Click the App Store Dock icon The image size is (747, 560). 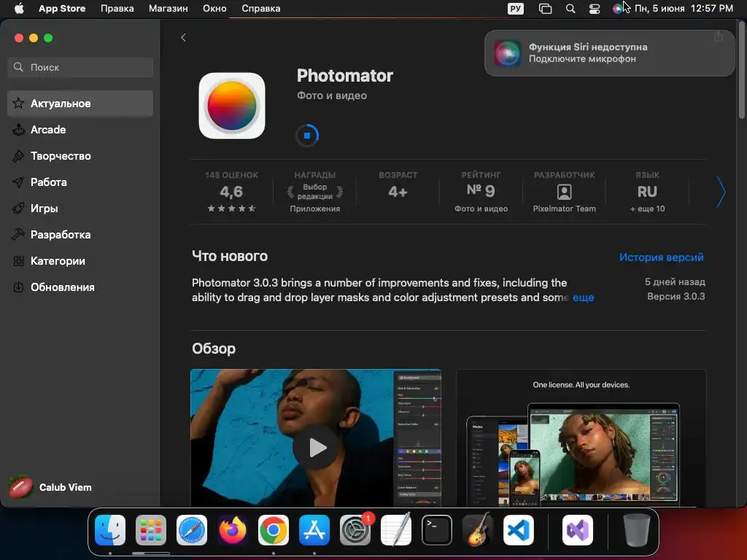click(314, 530)
